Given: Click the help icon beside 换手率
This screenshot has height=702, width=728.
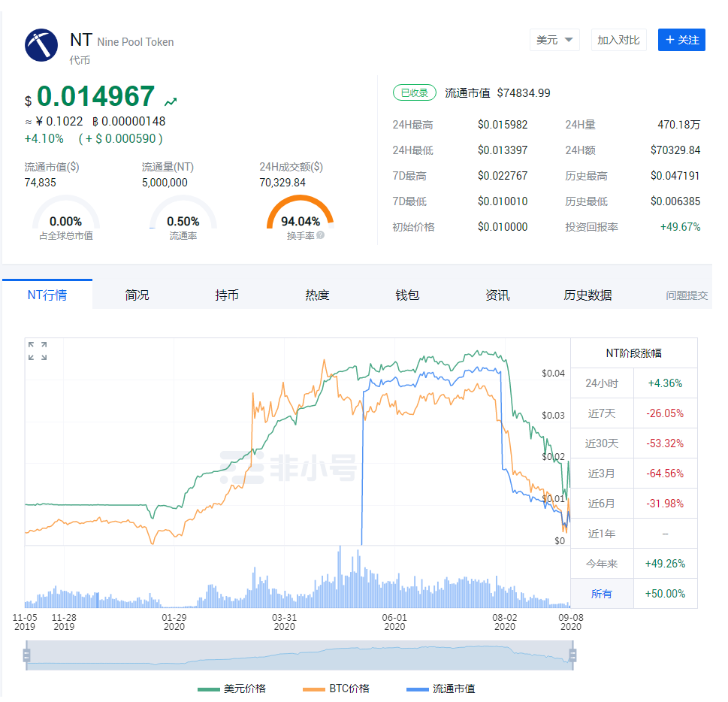Looking at the screenshot, I should [x=320, y=235].
